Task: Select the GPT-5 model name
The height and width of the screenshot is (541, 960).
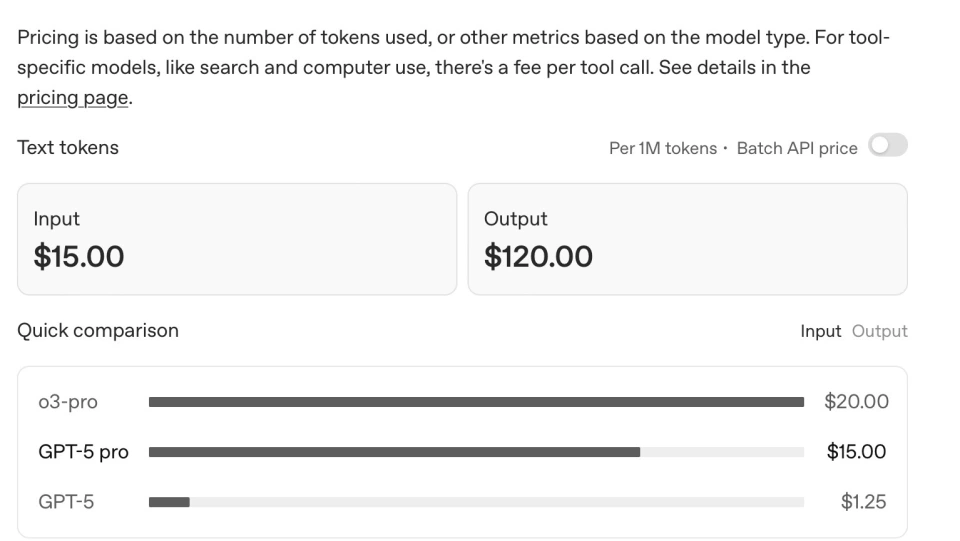Action: (66, 502)
